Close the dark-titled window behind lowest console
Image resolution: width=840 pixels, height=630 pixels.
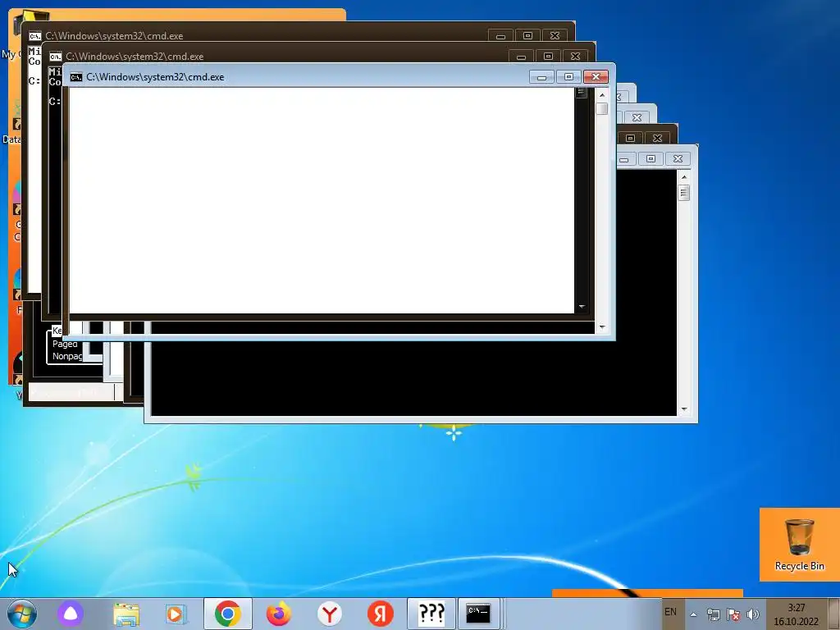pos(657,138)
